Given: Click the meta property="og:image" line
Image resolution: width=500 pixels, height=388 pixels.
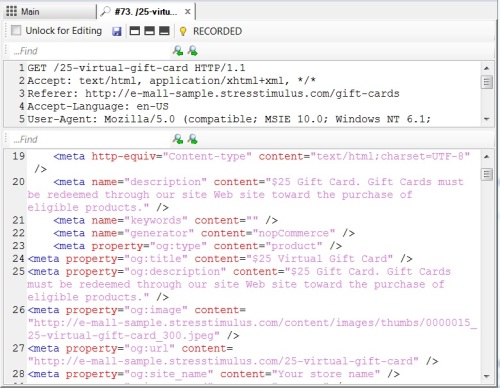Looking at the screenshot, I should click(252, 323).
